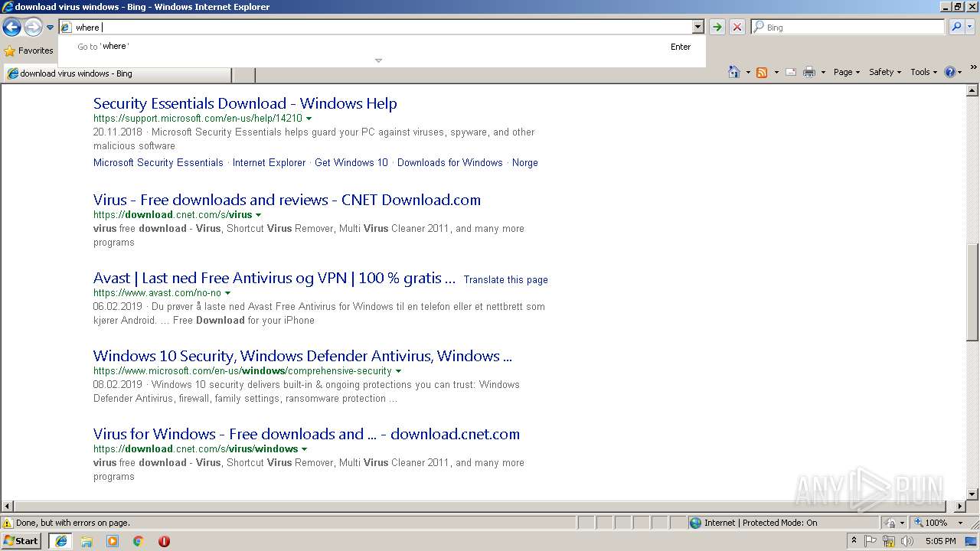Open the Home button dropdown arrow

pyautogui.click(x=748, y=72)
